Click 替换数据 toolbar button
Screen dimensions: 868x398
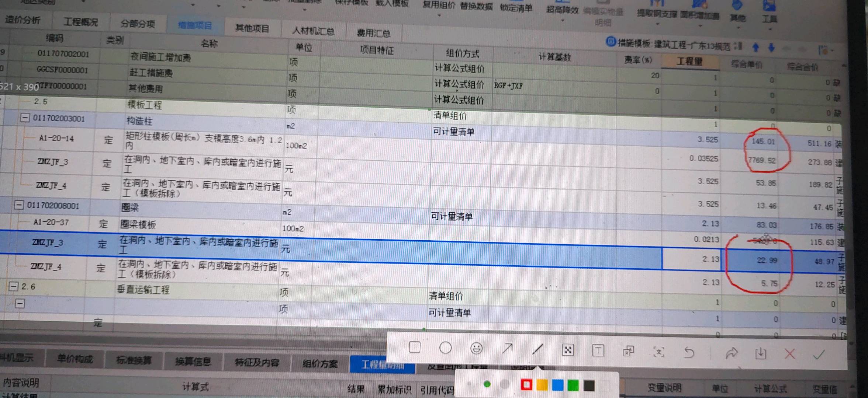point(476,6)
